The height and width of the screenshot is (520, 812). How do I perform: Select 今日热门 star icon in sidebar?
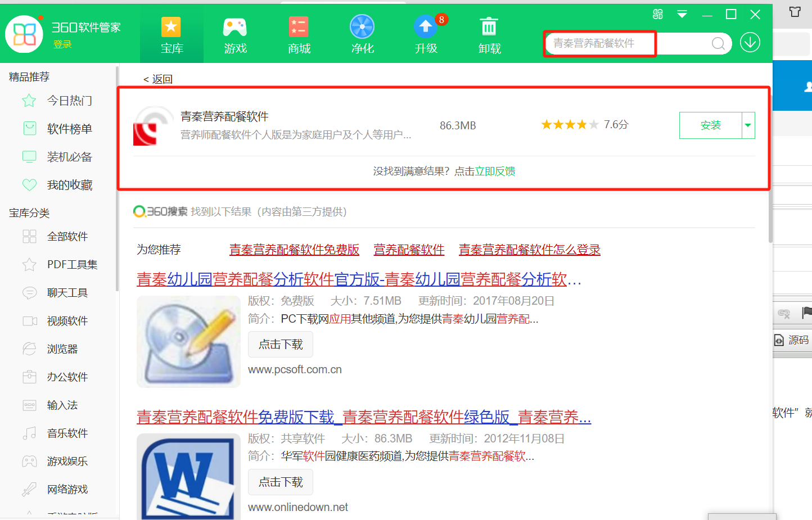click(x=29, y=101)
